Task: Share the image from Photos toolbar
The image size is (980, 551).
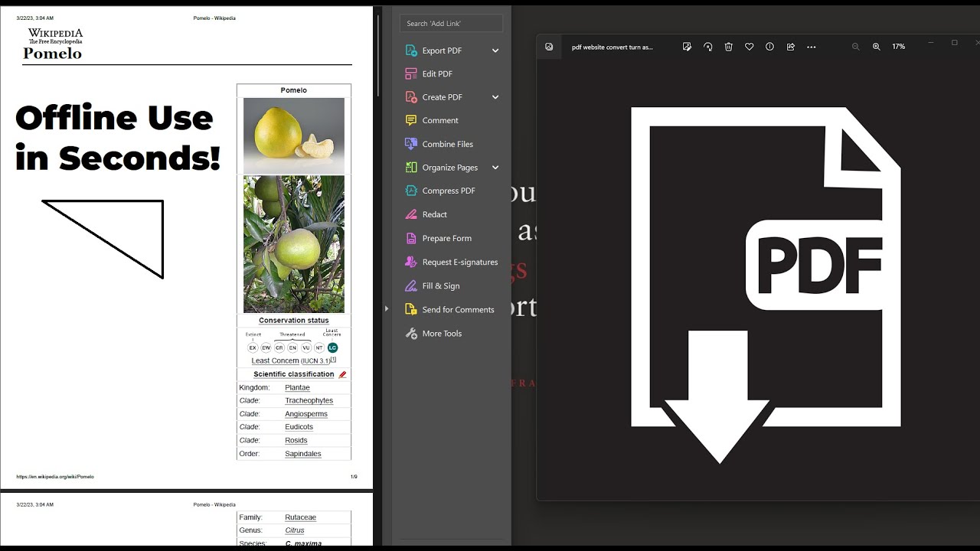Action: pos(790,47)
